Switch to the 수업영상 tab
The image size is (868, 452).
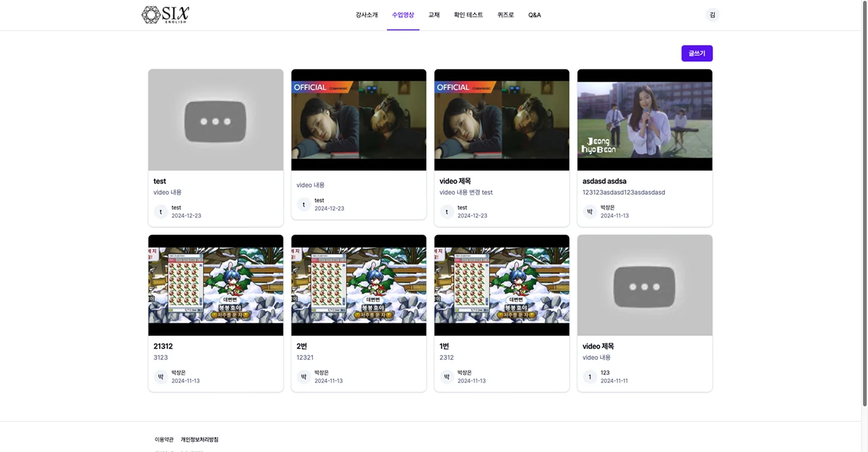coord(403,15)
